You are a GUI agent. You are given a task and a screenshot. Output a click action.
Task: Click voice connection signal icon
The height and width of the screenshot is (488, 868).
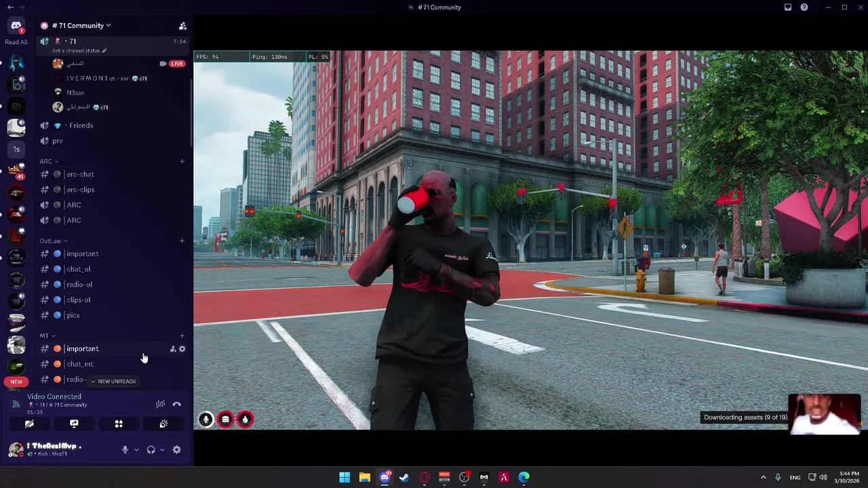point(16,404)
